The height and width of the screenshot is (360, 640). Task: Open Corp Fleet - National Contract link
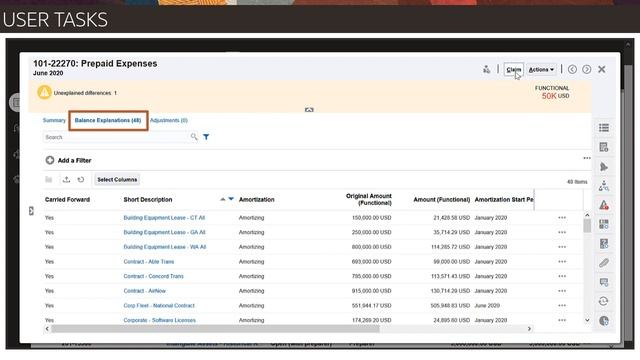[159, 306]
